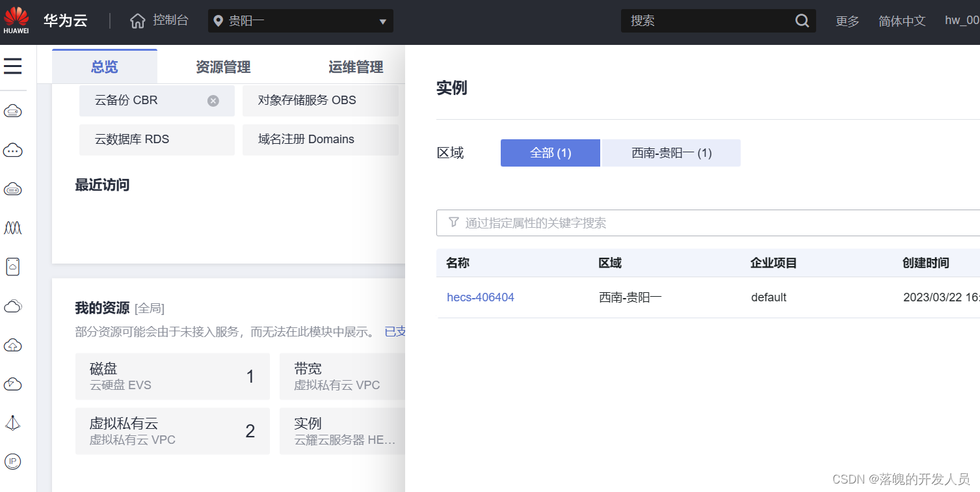980x492 pixels.
Task: Click the search magnifier icon
Action: (802, 21)
